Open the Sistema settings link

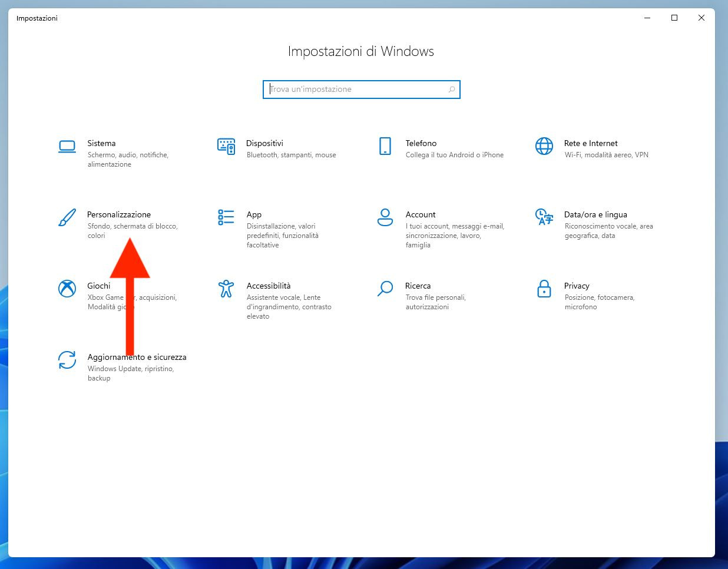point(101,143)
